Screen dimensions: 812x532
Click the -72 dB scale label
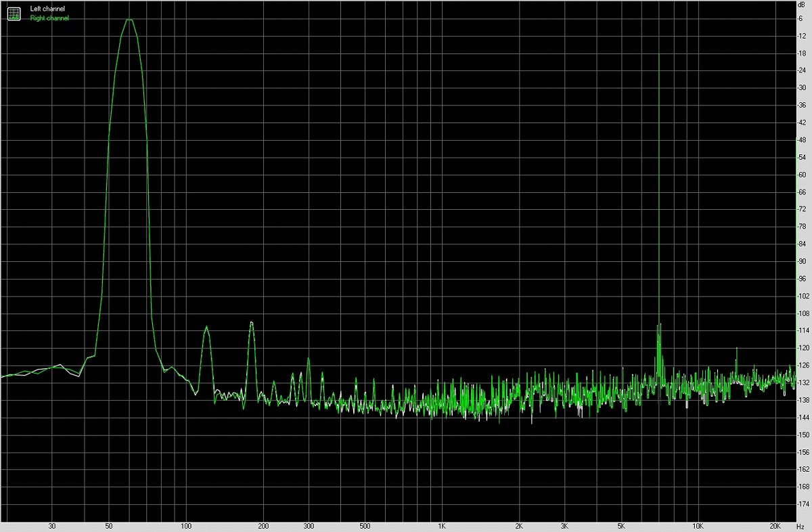click(x=801, y=209)
